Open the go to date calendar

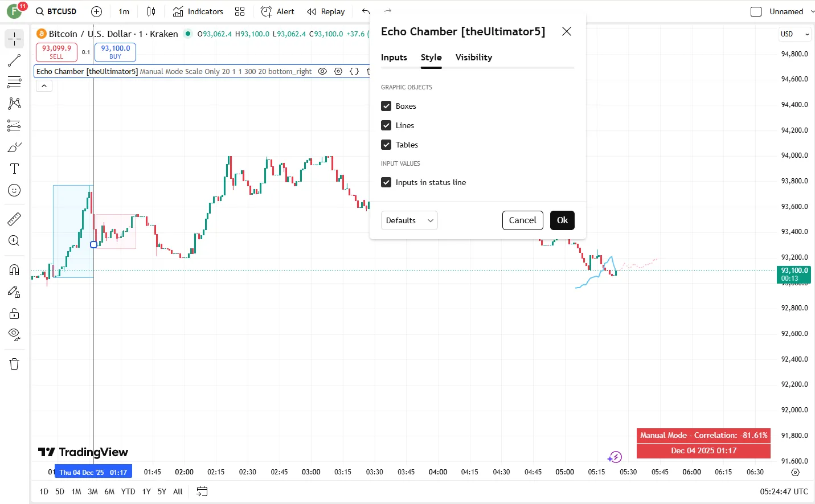coord(202,491)
